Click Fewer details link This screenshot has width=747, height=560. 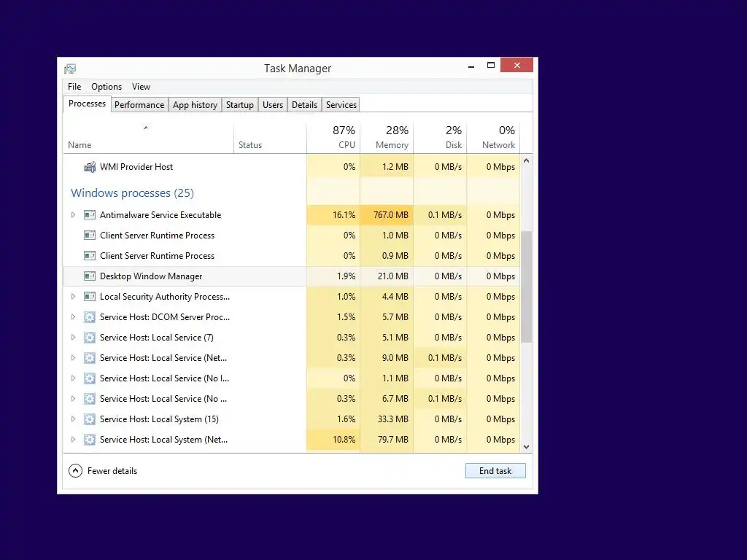pos(112,471)
